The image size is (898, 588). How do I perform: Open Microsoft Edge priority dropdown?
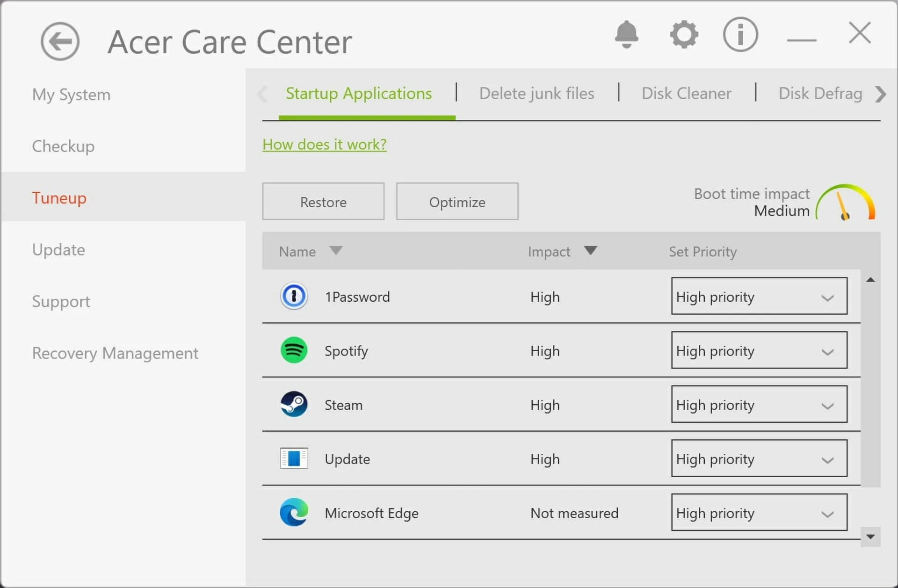[759, 512]
